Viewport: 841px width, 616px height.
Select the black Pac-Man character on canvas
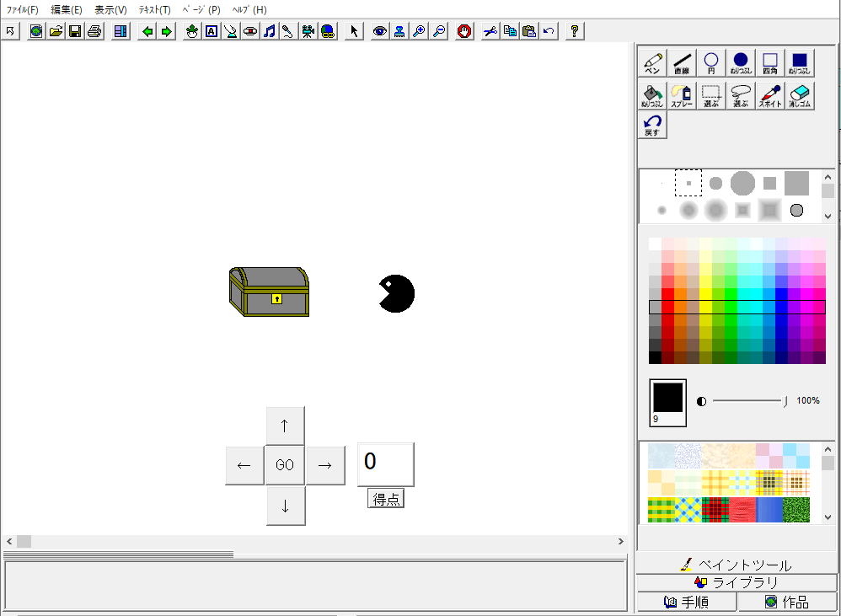pos(396,293)
